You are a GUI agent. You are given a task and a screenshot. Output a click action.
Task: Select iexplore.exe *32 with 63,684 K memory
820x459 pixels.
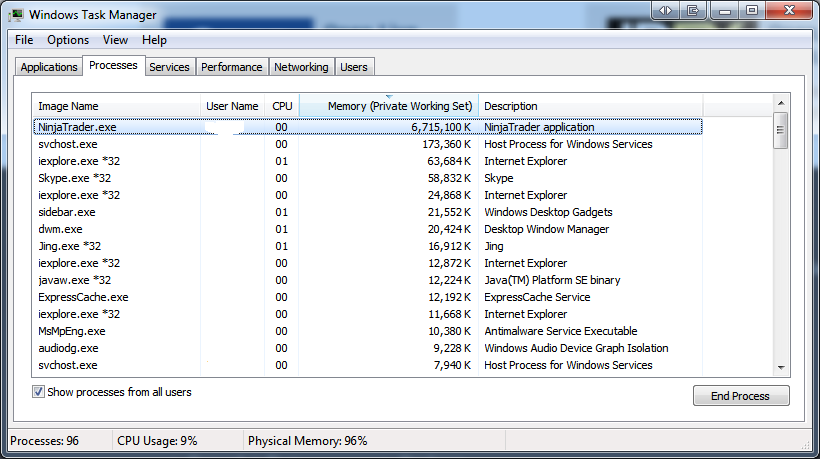coord(368,161)
